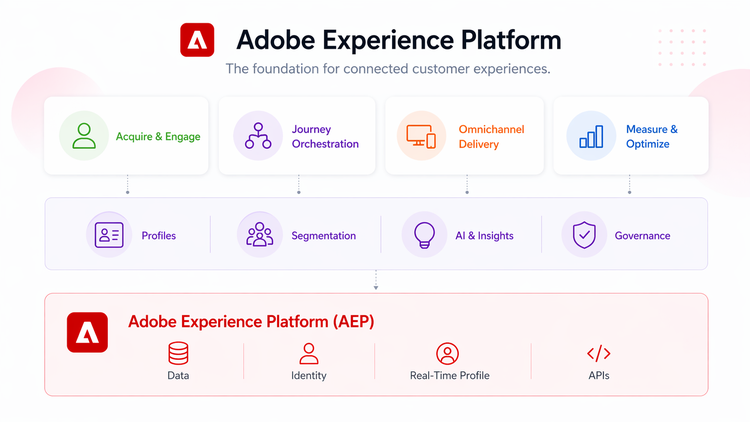Click the Identity person icon
The height and width of the screenshot is (422, 750).
pos(309,353)
